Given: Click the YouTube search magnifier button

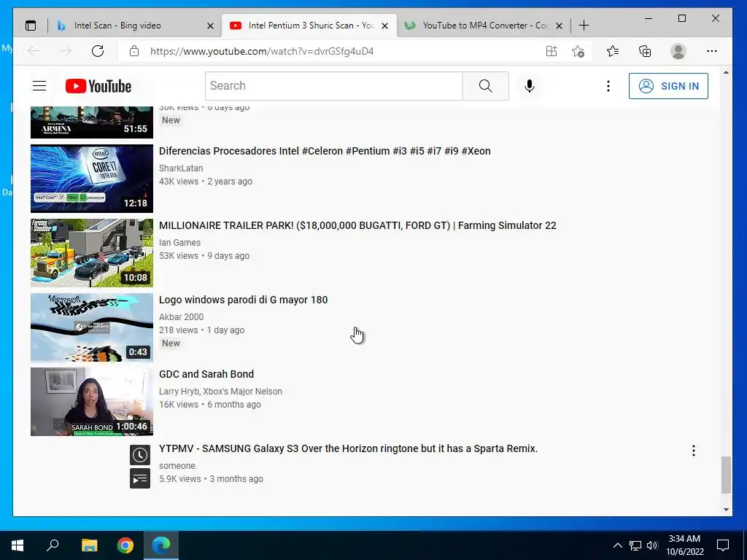Looking at the screenshot, I should coord(485,86).
